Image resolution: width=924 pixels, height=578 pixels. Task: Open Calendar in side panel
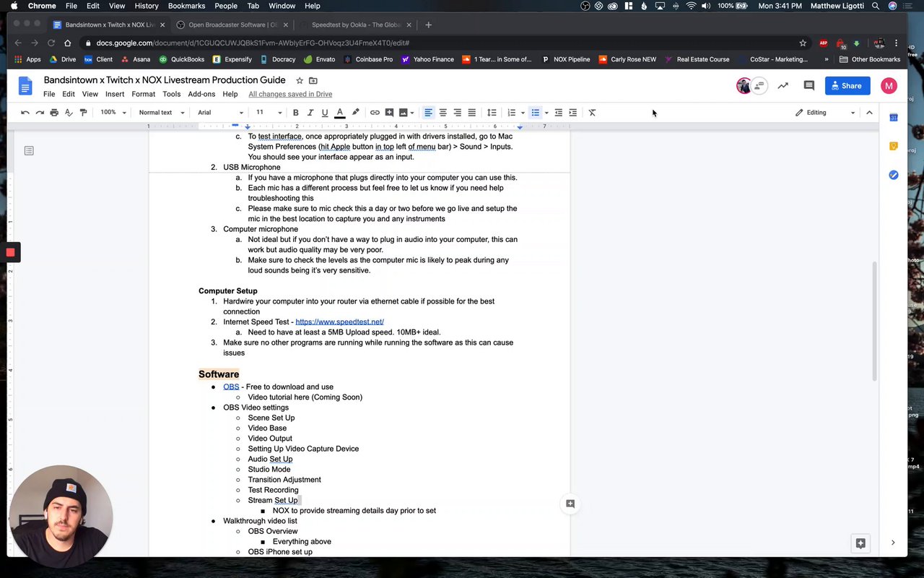click(x=893, y=117)
